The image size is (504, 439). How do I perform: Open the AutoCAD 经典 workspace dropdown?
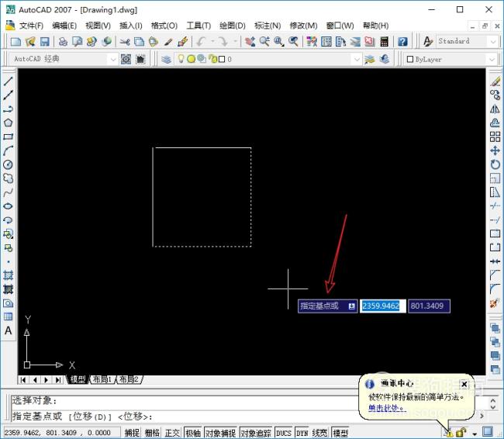(x=113, y=59)
